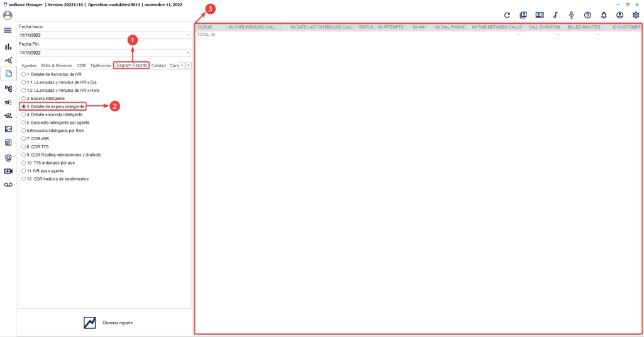
Task: Open the user profile avatar in sidebar
Action: tap(8, 16)
